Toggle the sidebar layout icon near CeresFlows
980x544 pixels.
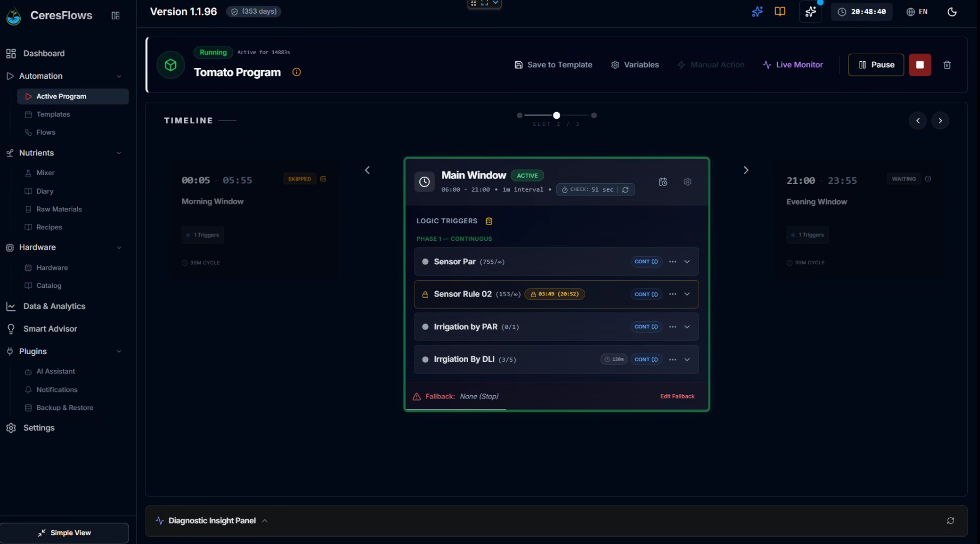click(x=116, y=15)
